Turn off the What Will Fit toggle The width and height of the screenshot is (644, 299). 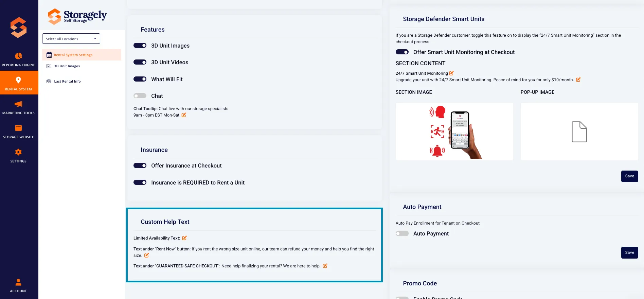140,79
